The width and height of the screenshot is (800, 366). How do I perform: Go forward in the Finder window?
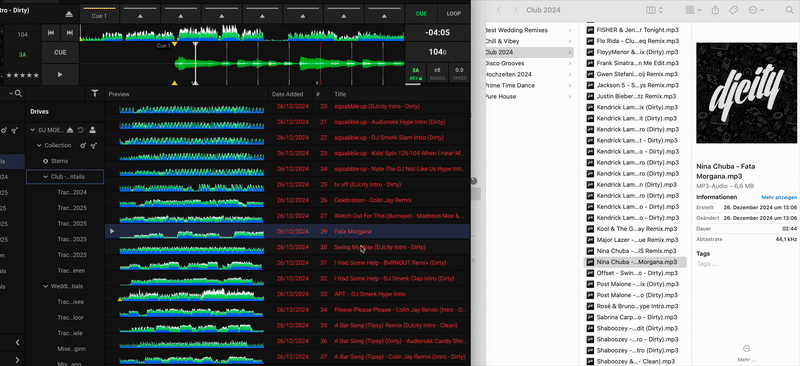[515, 10]
